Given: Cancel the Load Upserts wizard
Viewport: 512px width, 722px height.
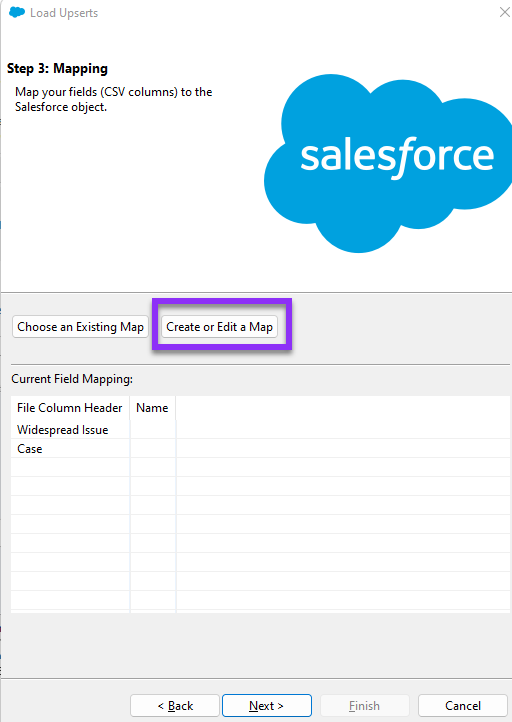Looking at the screenshot, I should [463, 705].
